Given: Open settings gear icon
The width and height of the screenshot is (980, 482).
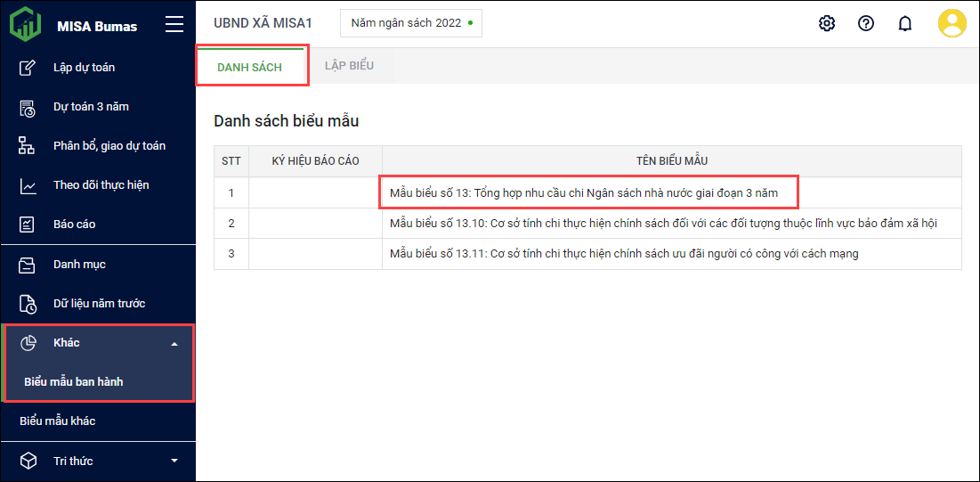Looking at the screenshot, I should [x=827, y=23].
